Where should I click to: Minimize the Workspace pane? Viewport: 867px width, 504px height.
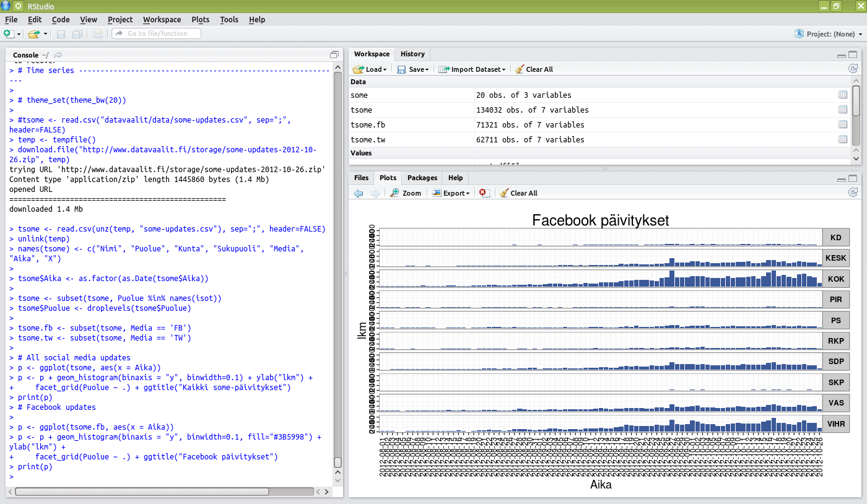coord(842,55)
